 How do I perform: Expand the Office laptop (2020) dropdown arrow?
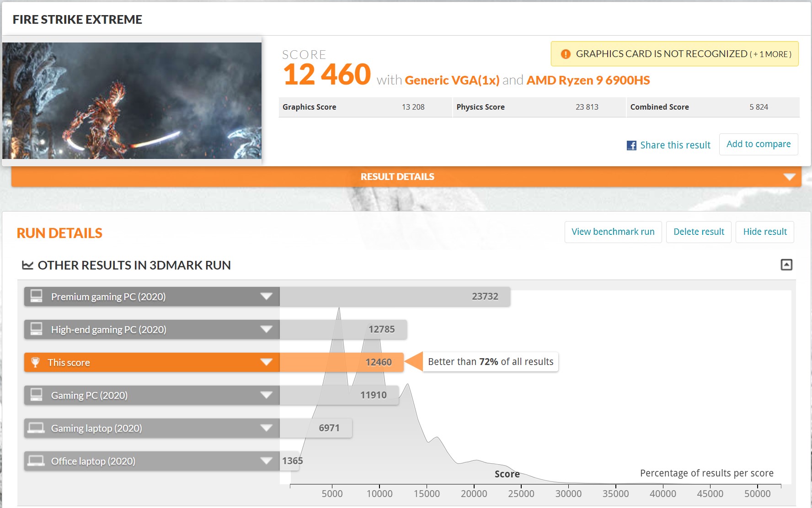coord(266,461)
